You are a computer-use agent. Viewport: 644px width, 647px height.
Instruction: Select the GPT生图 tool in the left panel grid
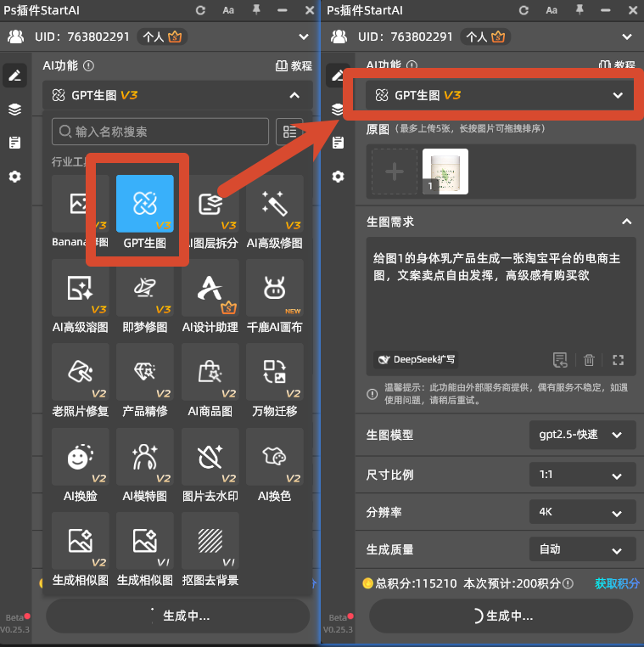(x=145, y=204)
